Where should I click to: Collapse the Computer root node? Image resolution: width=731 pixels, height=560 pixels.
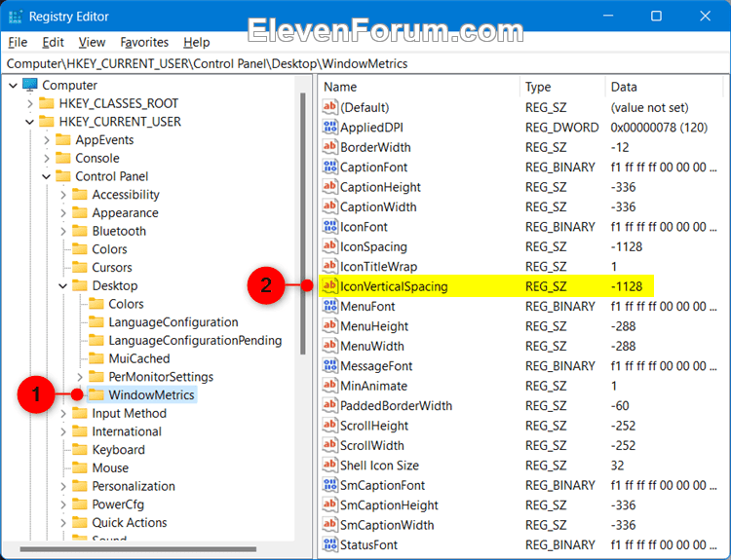click(13, 86)
